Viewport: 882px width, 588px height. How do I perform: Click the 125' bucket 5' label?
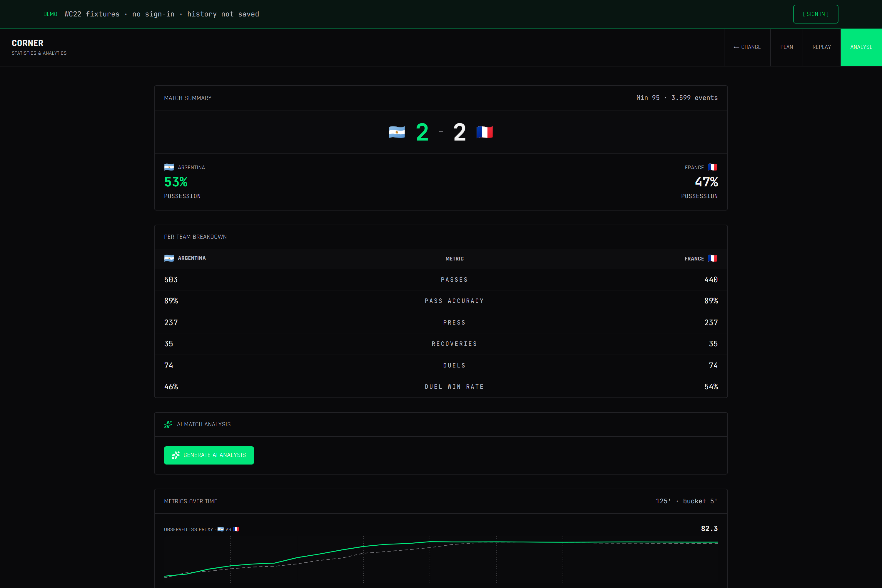[x=686, y=501]
